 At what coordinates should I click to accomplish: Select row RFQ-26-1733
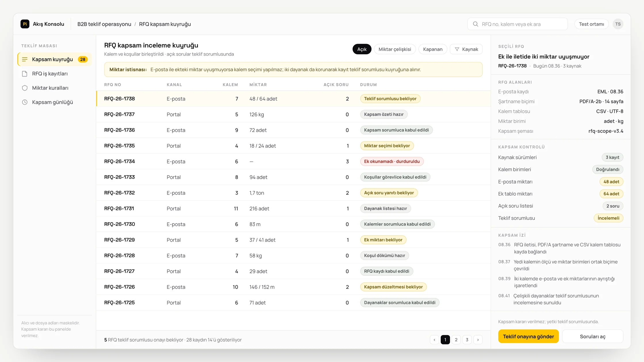point(293,177)
